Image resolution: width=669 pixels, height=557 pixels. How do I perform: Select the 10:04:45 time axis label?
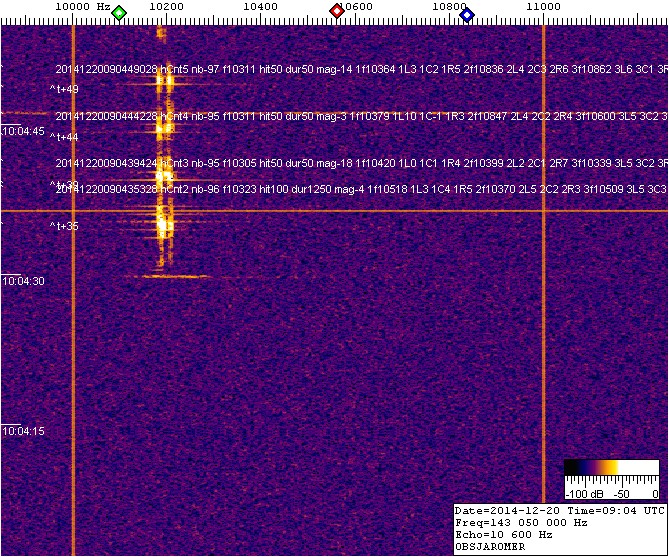pyautogui.click(x=23, y=132)
